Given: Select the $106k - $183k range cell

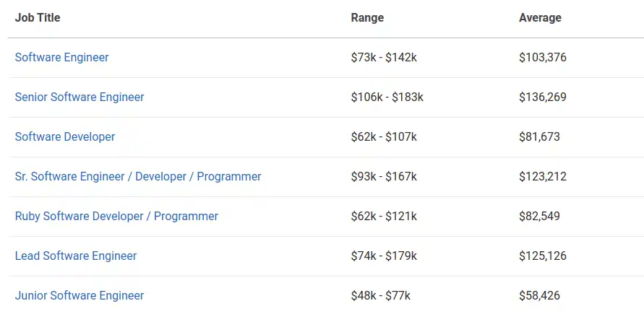Looking at the screenshot, I should (387, 97).
